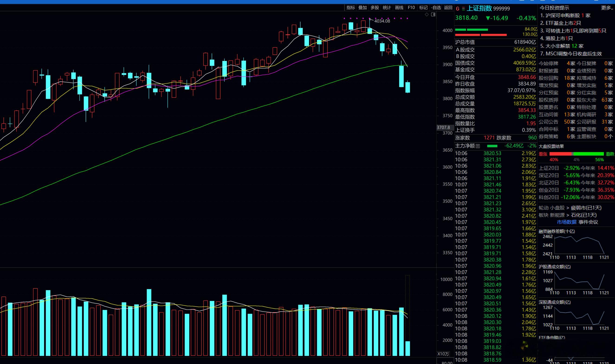Click 返回 to go back

pos(448,8)
